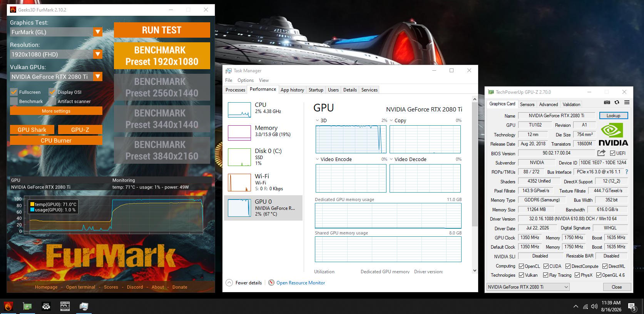Image resolution: width=644 pixels, height=314 pixels.
Task: Click the network tray icon
Action: [585, 306]
